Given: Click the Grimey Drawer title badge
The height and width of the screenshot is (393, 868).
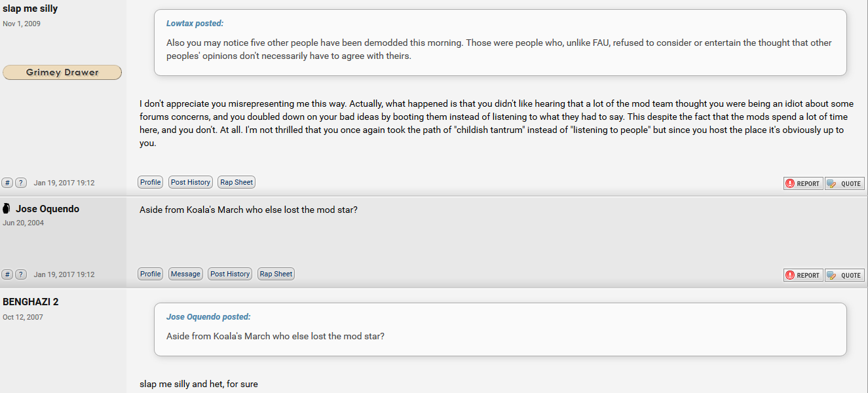Looking at the screenshot, I should tap(62, 73).
